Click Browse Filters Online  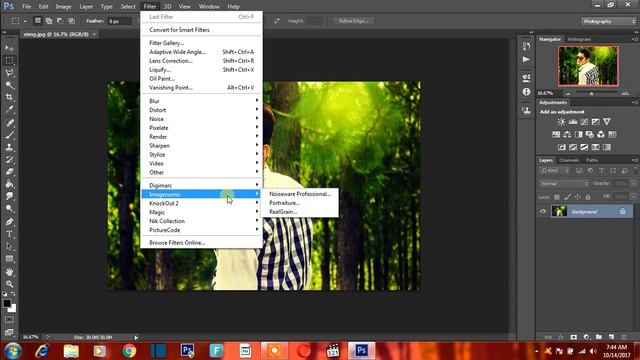click(201, 242)
